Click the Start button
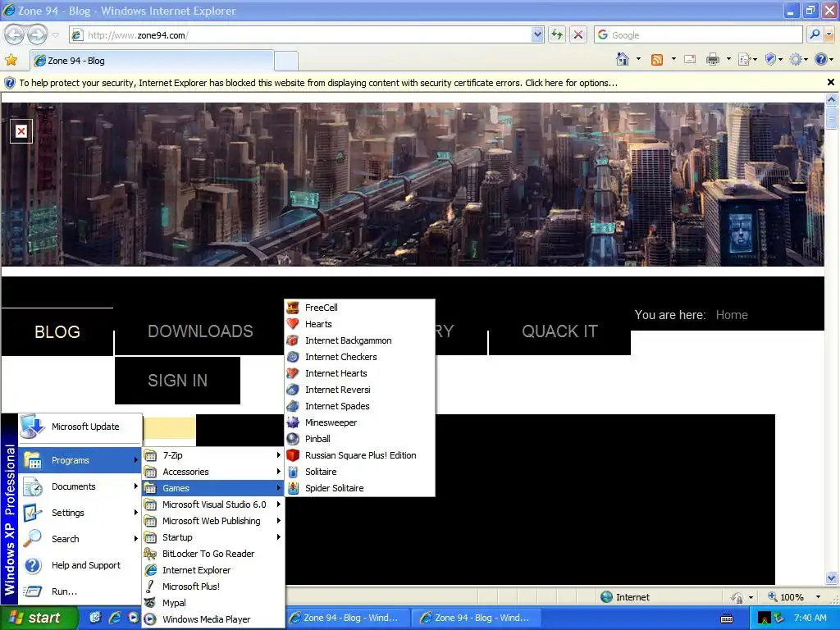This screenshot has height=630, width=840. [x=39, y=619]
